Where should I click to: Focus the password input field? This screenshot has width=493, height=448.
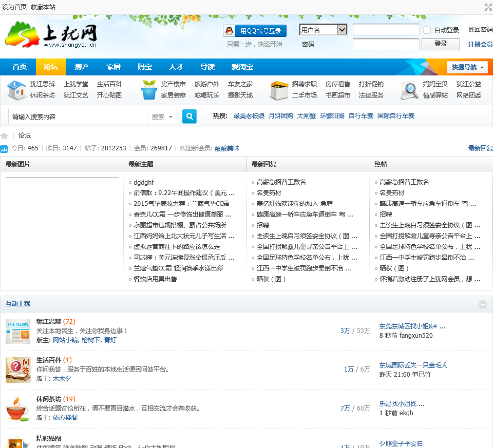click(x=386, y=44)
